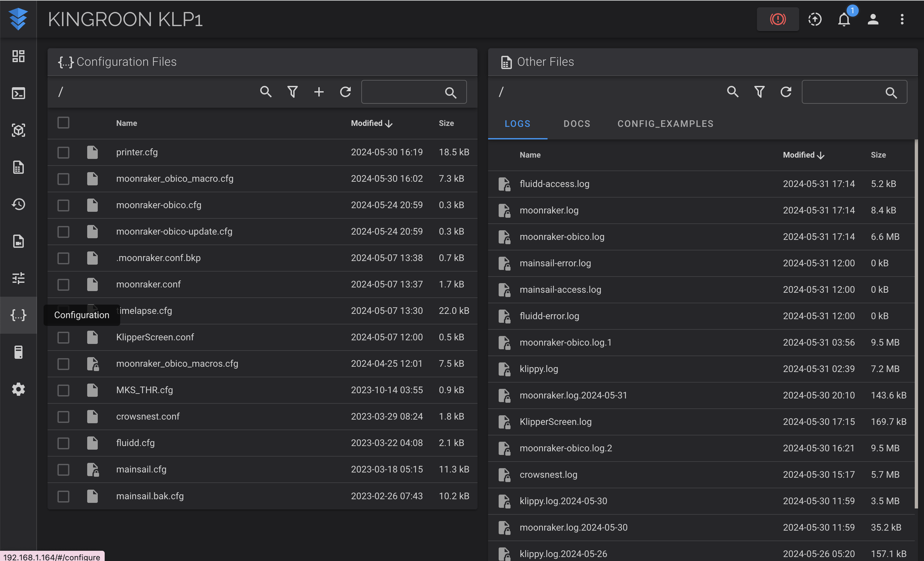924x561 pixels.
Task: Check the printer.cfg checkbox
Action: pyautogui.click(x=63, y=152)
